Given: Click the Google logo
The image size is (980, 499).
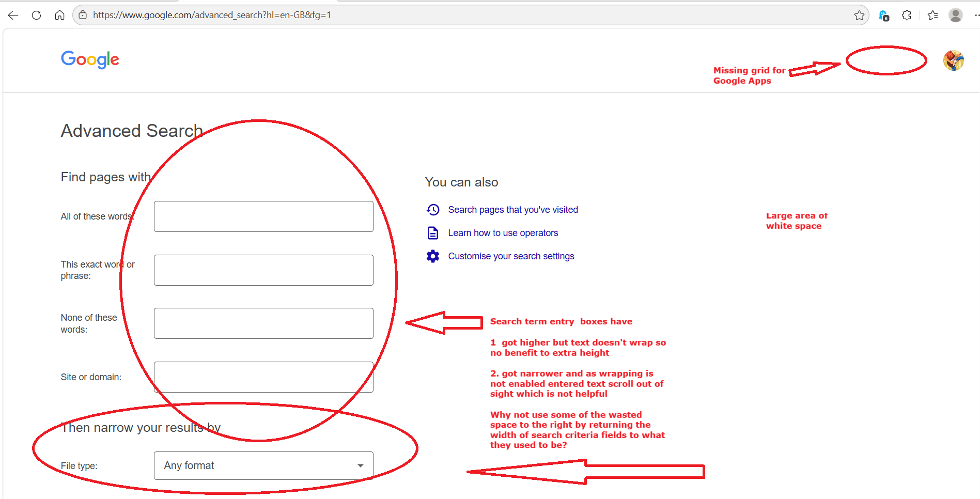Looking at the screenshot, I should 90,59.
